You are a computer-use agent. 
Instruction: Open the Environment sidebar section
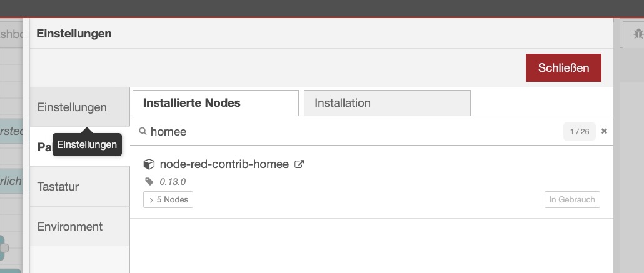pos(70,226)
